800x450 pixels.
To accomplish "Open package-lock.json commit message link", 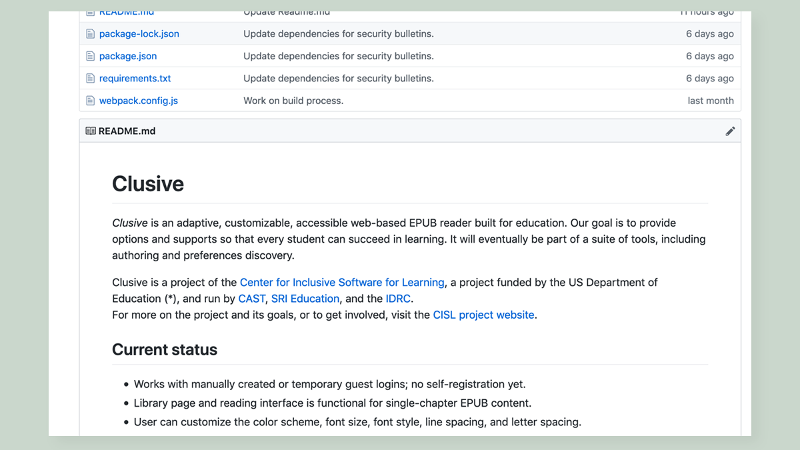I will point(338,34).
